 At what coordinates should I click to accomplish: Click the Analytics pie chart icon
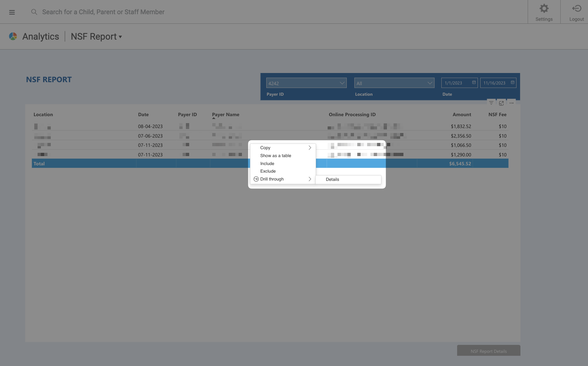(13, 36)
